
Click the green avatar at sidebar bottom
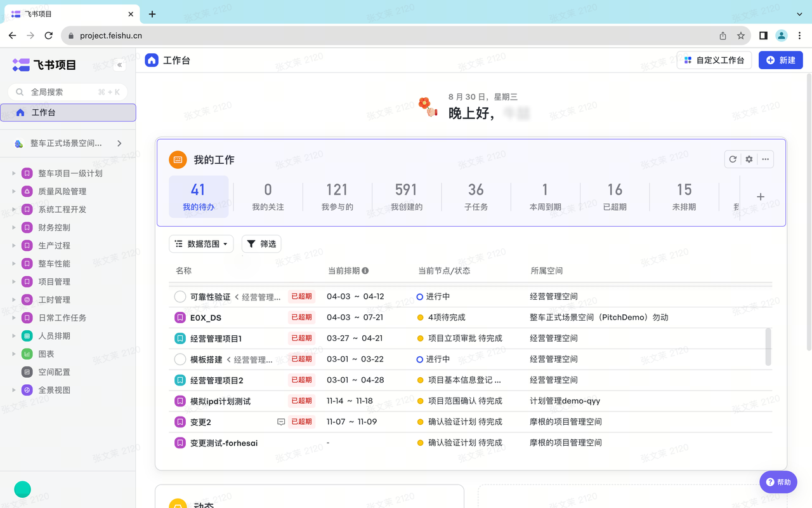(22, 488)
